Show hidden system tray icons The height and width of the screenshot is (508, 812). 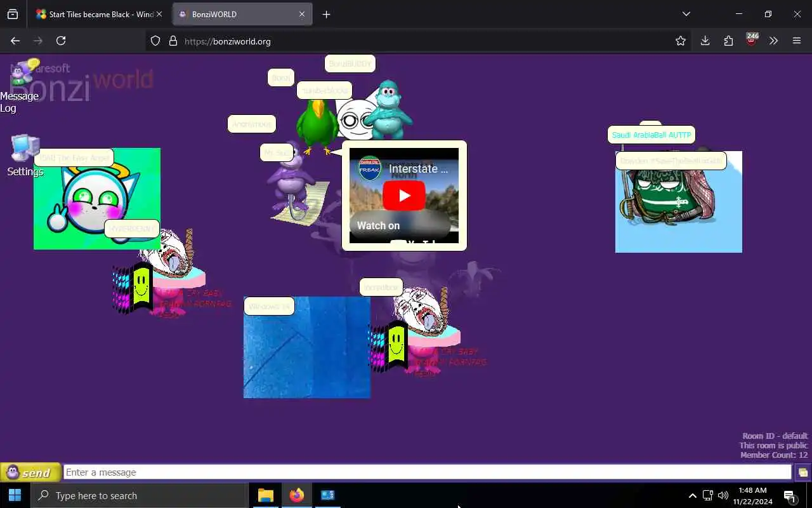tap(693, 495)
